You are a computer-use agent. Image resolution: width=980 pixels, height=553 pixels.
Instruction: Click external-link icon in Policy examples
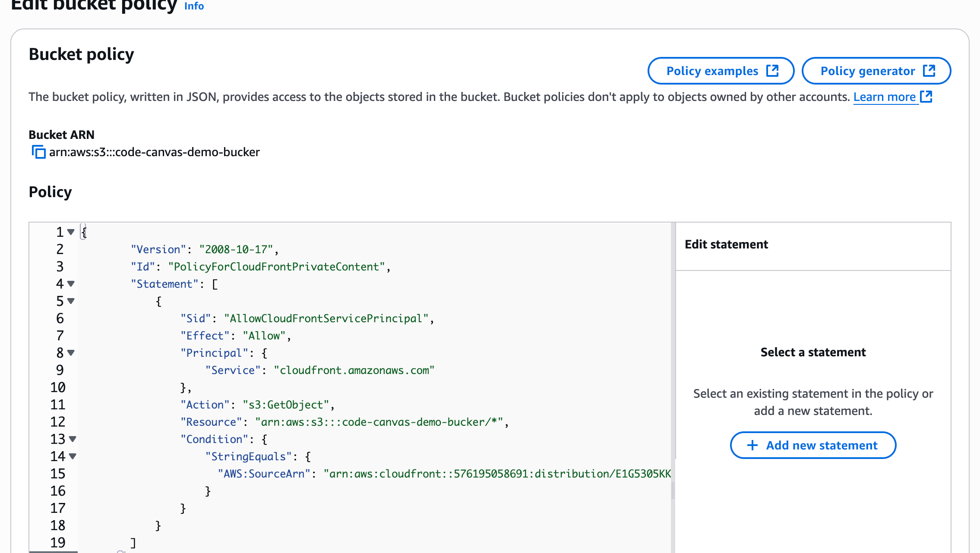pyautogui.click(x=772, y=71)
